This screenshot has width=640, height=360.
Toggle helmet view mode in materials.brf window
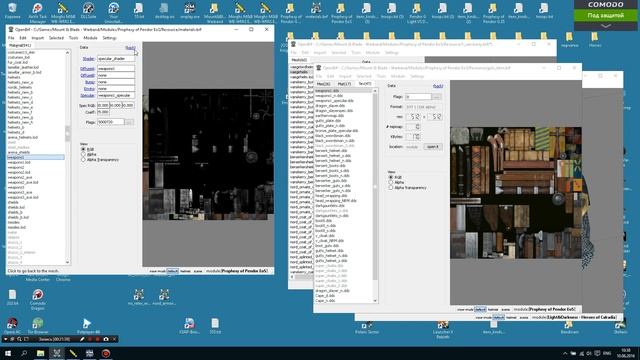click(185, 271)
